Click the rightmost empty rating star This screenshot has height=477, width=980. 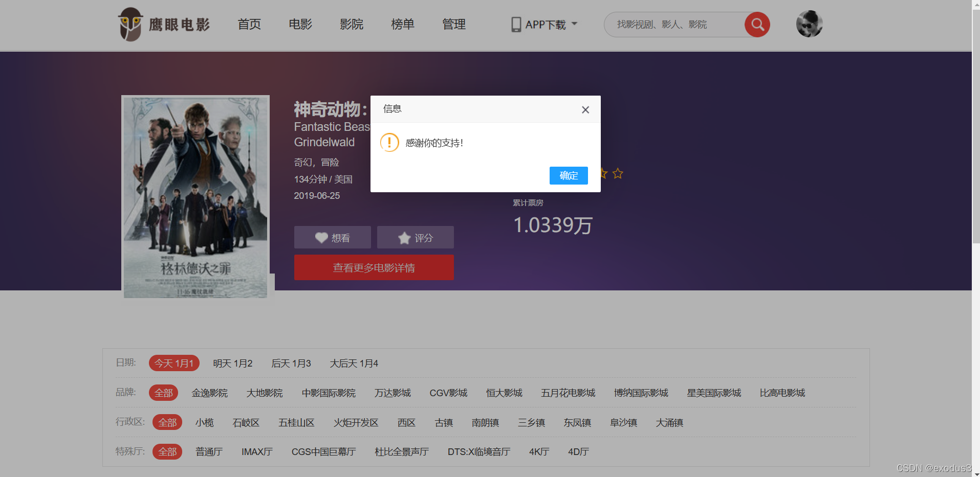(618, 174)
